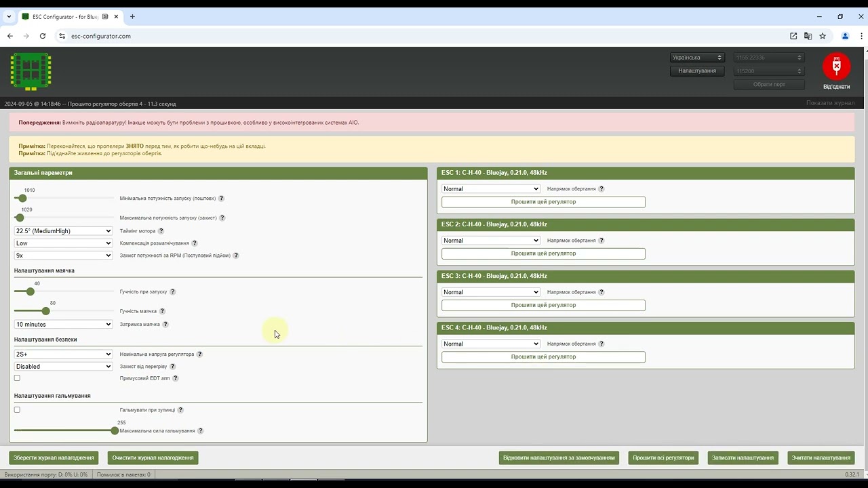Viewport: 868px width, 488px height.
Task: Open help icon for Компенсація розмагнічування
Action: pos(195,243)
